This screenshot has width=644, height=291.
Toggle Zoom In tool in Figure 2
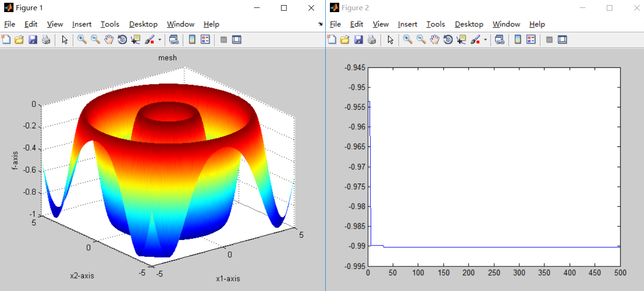pos(408,40)
